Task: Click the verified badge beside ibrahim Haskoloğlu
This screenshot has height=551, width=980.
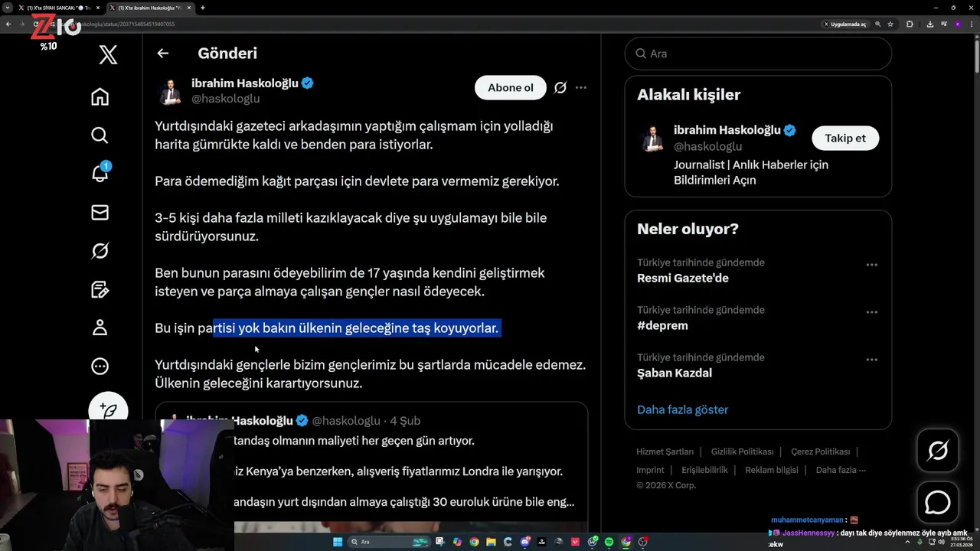Action: 307,83
